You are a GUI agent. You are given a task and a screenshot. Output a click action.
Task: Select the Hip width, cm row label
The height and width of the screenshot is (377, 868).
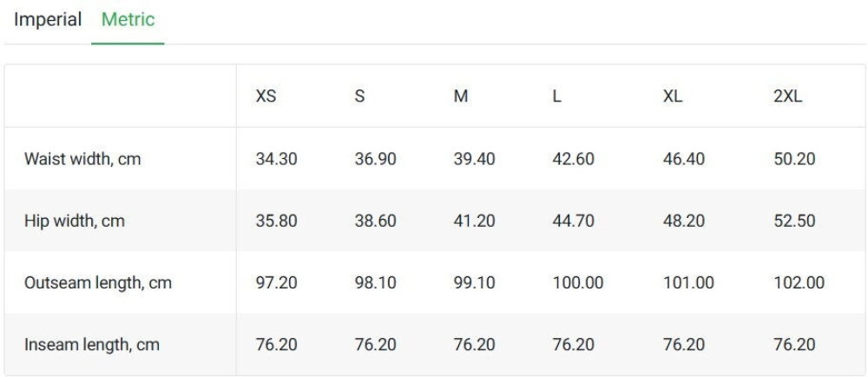[75, 222]
